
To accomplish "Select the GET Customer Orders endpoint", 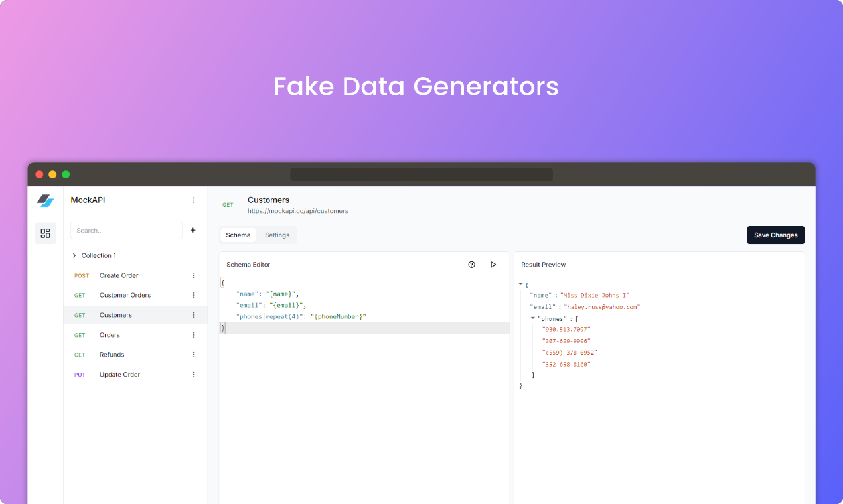I will point(135,295).
